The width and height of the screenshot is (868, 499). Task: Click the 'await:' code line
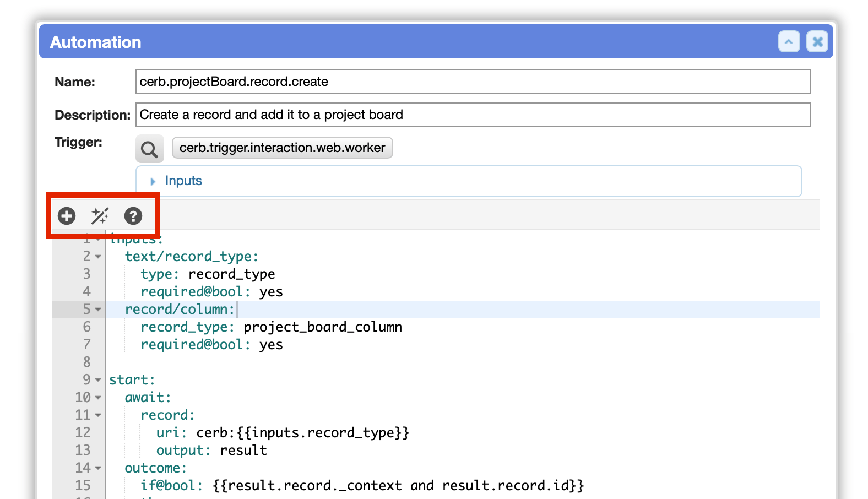pos(148,398)
